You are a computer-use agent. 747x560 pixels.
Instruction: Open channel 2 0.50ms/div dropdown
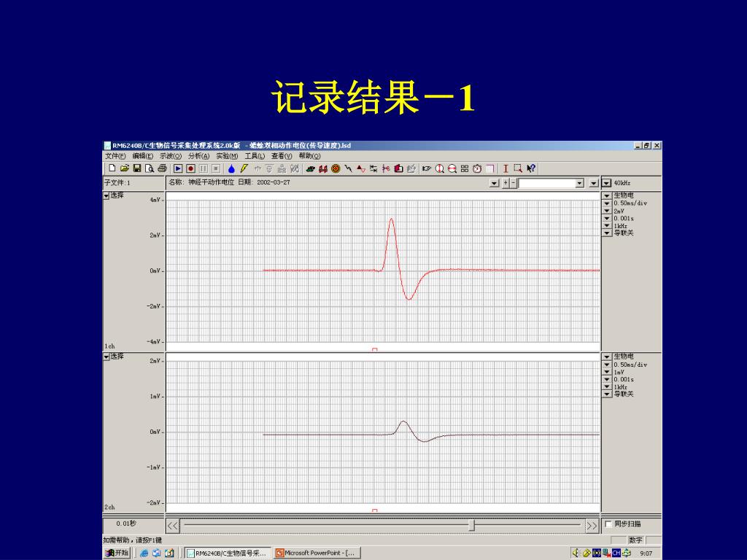(x=606, y=365)
